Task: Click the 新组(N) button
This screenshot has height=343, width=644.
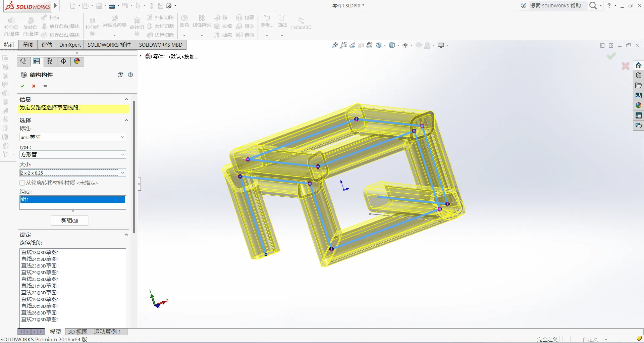Action: coord(70,220)
